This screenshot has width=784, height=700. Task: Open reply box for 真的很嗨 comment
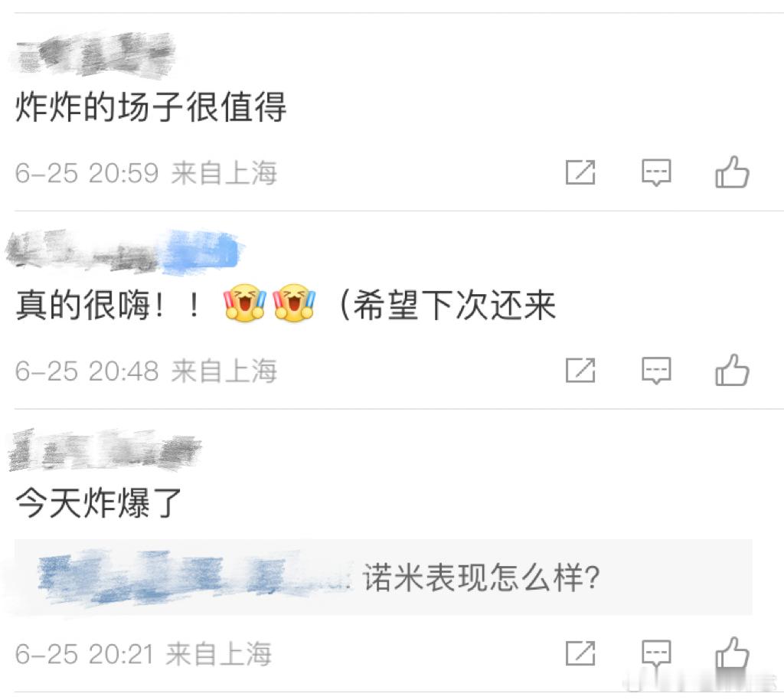click(656, 371)
